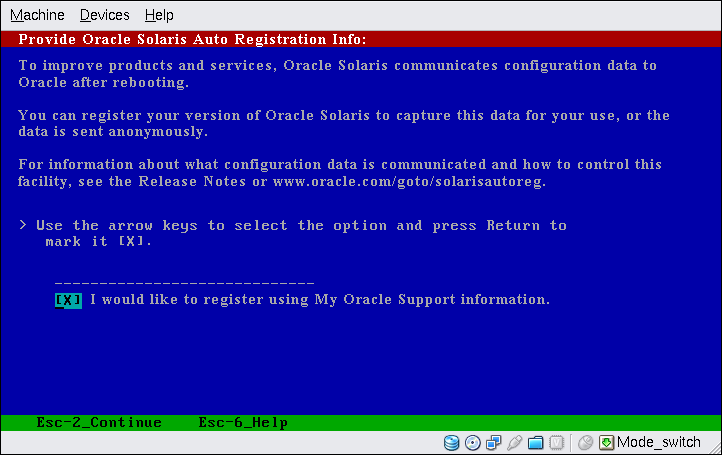Viewport: 722px width, 455px height.
Task: Click the window resize grip corner
Action: [x=716, y=448]
